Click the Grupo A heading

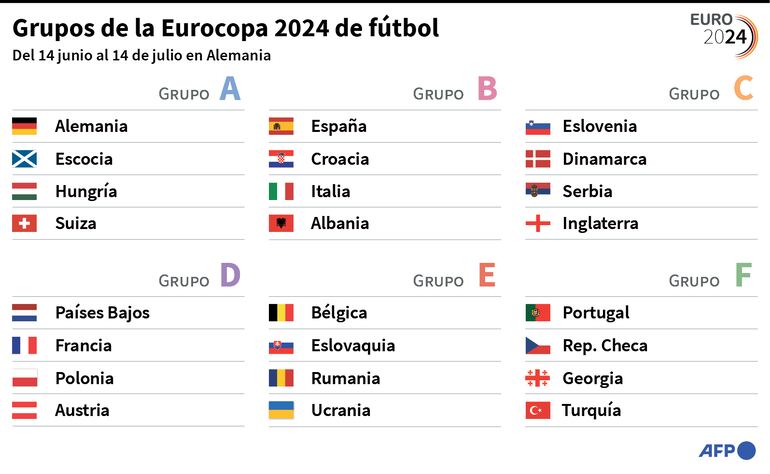tap(200, 91)
